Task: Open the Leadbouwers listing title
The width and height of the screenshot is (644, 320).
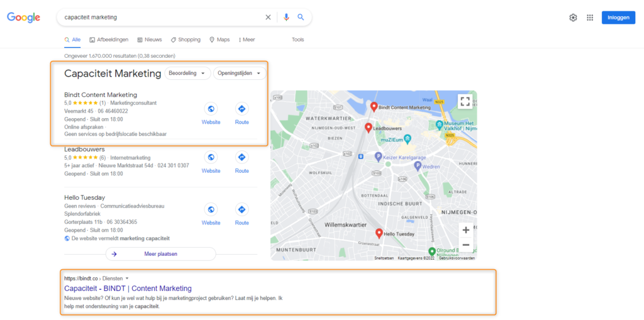Action: pyautogui.click(x=85, y=149)
